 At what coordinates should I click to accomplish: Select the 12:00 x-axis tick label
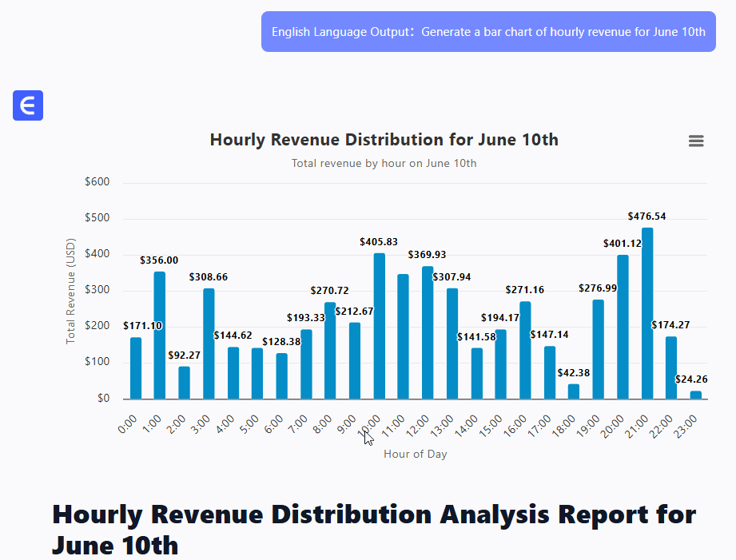[417, 423]
